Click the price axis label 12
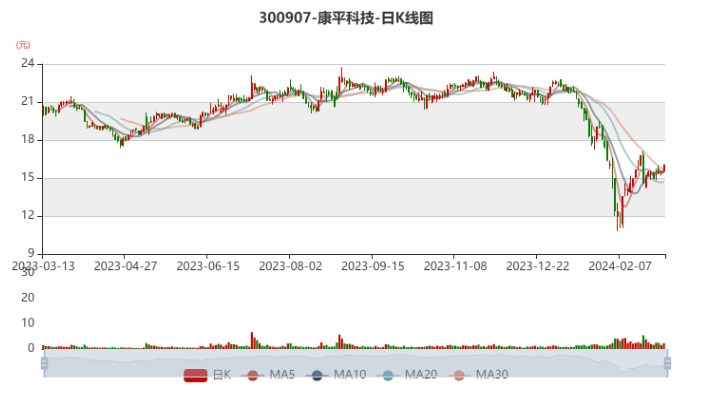 28,215
